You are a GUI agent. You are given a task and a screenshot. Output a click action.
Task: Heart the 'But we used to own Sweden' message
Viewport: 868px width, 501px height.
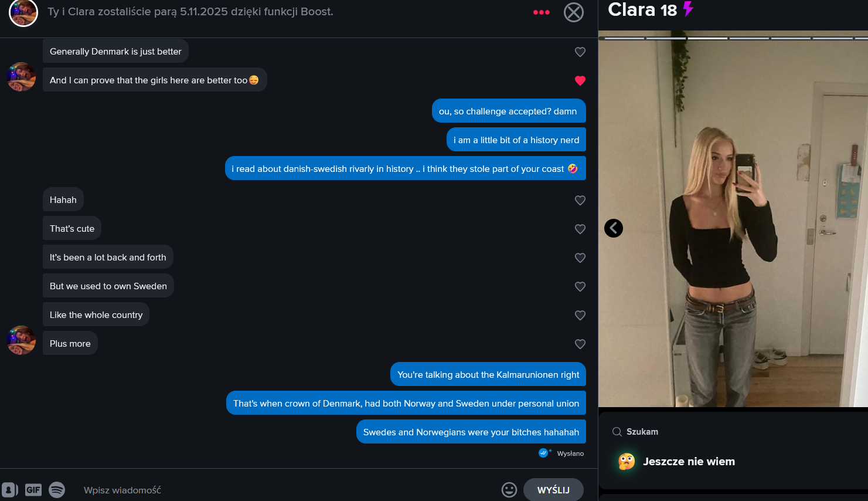coord(580,287)
